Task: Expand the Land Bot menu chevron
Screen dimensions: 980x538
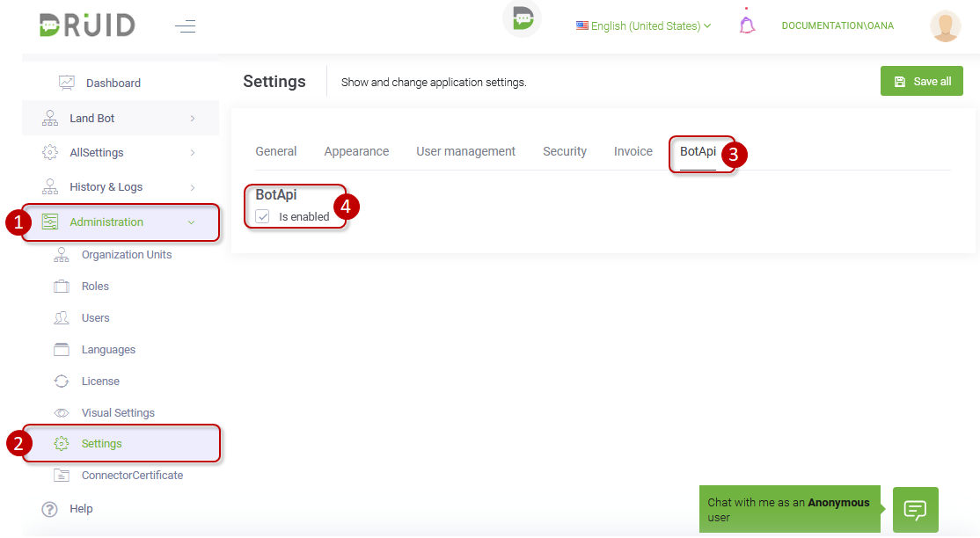Action: tap(193, 118)
